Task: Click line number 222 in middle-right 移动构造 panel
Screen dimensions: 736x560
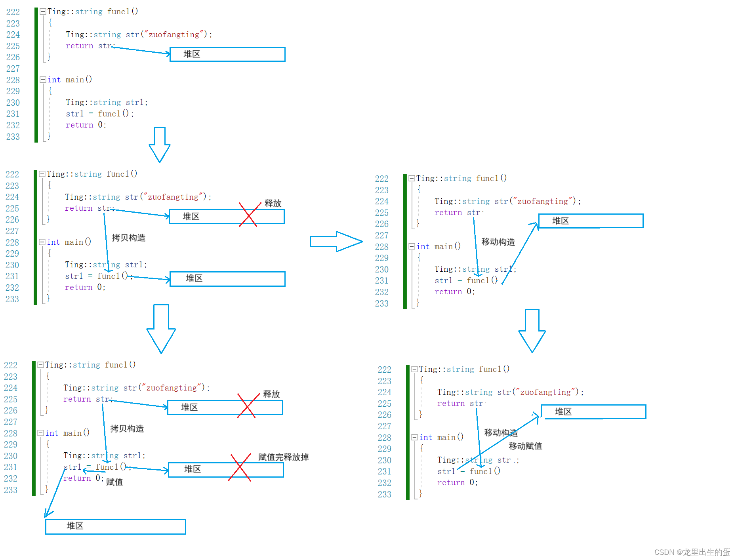Action: point(382,179)
